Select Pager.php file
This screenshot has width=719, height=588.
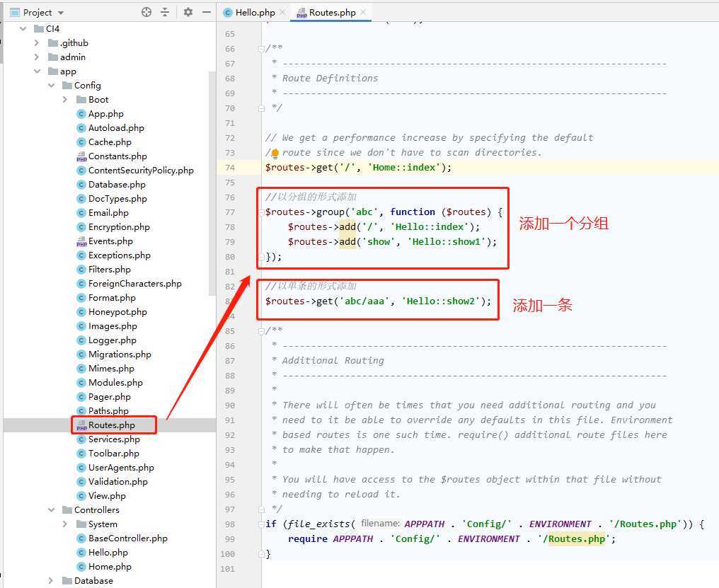pyautogui.click(x=109, y=397)
